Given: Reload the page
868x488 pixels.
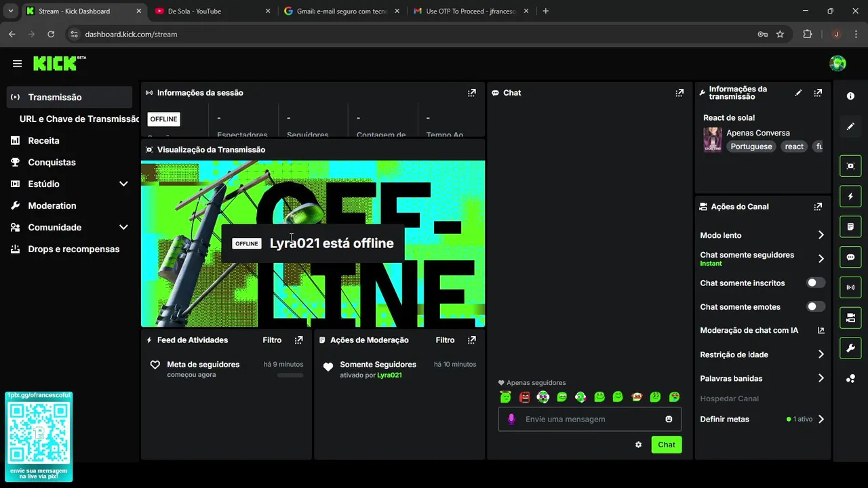Looking at the screenshot, I should click(51, 34).
